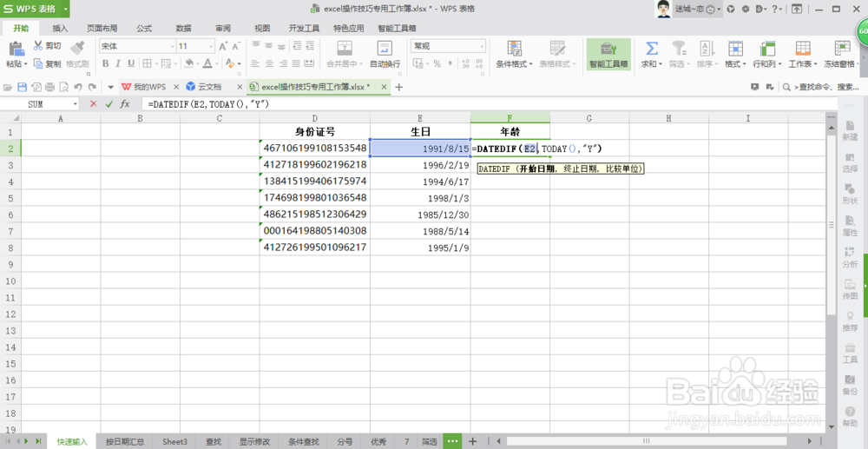Toggle align text right
Viewport: 868px width, 449px height.
(282, 63)
